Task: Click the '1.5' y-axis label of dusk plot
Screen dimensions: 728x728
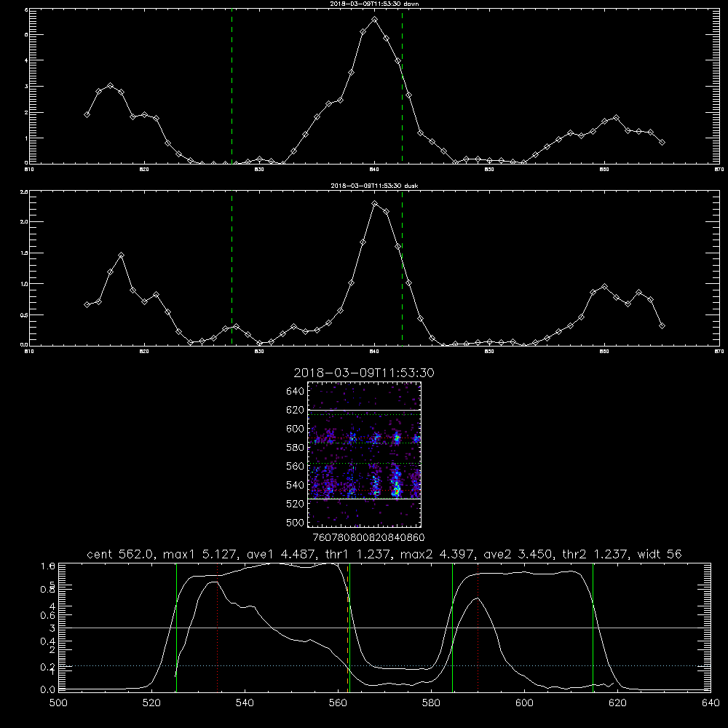Action: coord(24,253)
